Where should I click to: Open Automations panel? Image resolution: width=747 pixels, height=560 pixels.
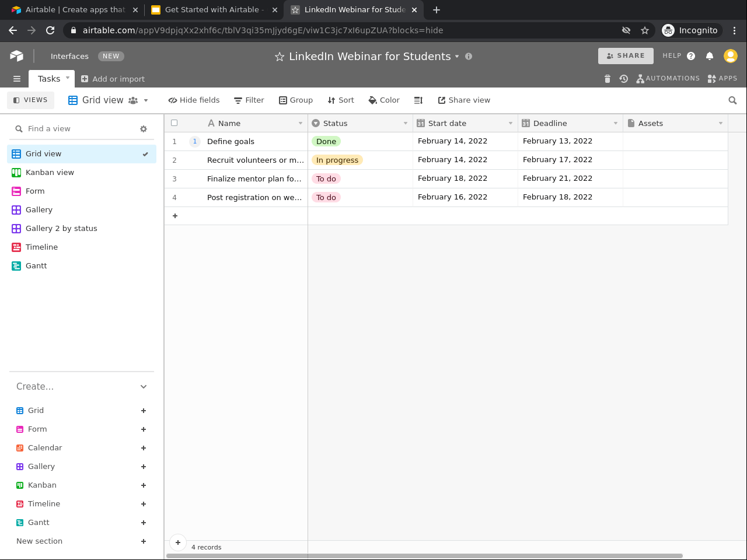pyautogui.click(x=668, y=79)
